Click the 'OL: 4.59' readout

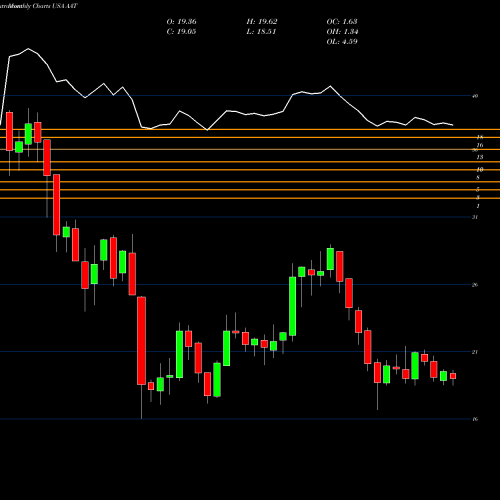coord(342,42)
